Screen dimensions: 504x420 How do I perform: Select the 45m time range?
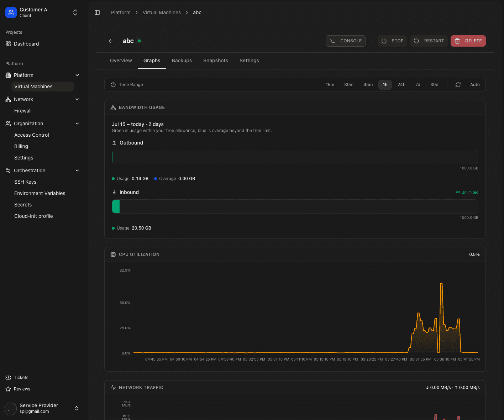[x=368, y=85]
